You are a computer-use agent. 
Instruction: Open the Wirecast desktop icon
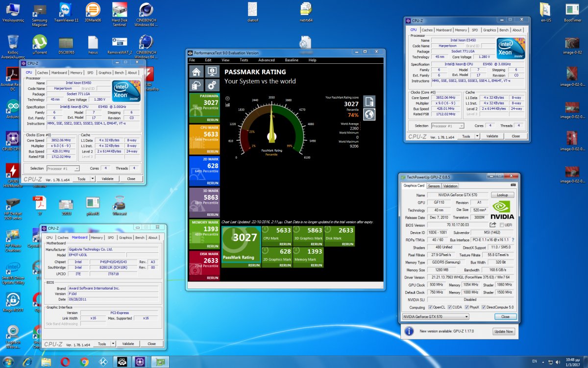(x=120, y=204)
